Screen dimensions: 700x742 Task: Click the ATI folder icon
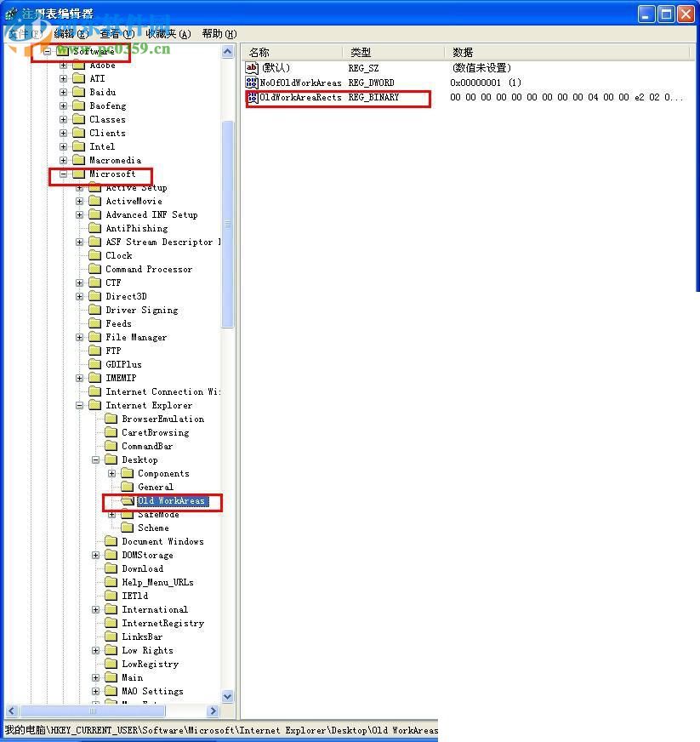point(79,78)
